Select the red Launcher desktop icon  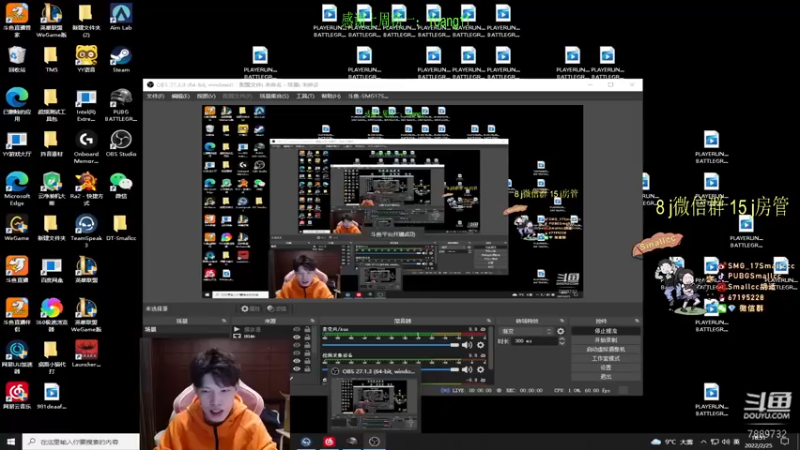86,354
